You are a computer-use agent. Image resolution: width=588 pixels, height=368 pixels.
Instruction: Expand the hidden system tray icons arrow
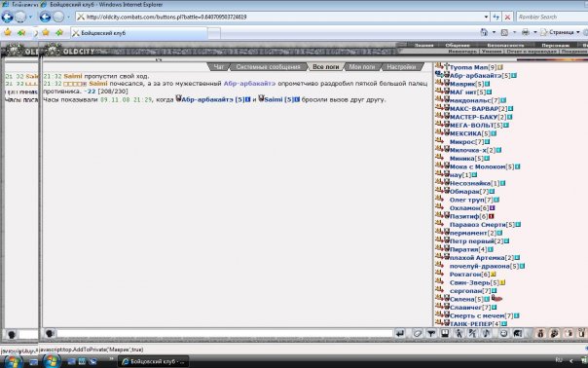[570, 361]
